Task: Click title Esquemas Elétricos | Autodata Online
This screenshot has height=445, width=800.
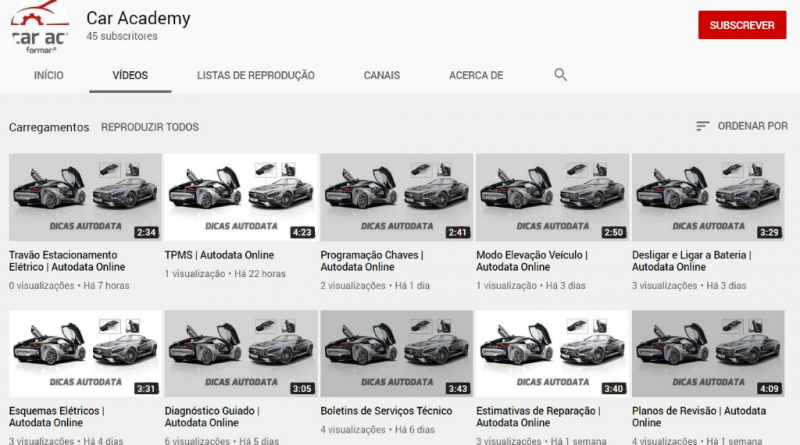Action: click(x=57, y=416)
